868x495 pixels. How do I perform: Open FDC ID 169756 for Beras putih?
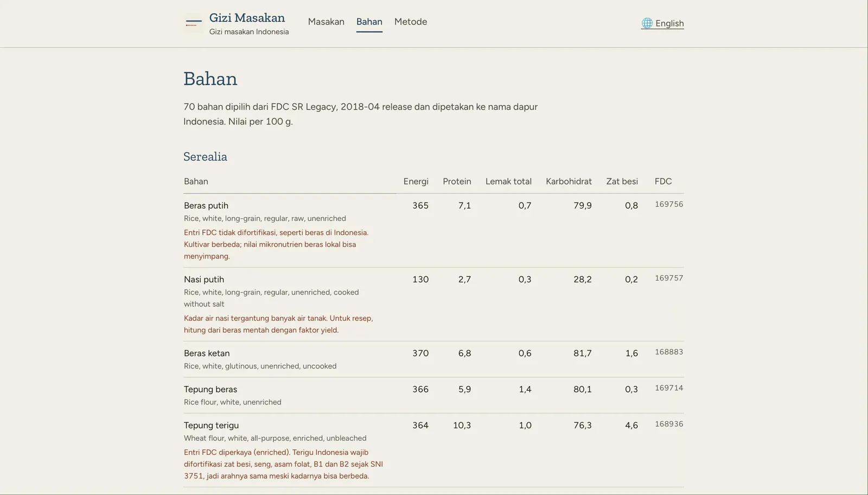tap(669, 204)
